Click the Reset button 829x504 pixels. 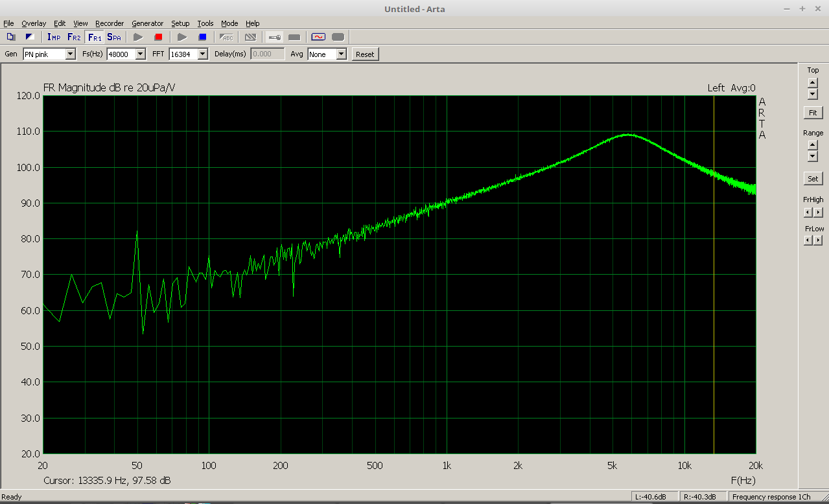click(365, 54)
